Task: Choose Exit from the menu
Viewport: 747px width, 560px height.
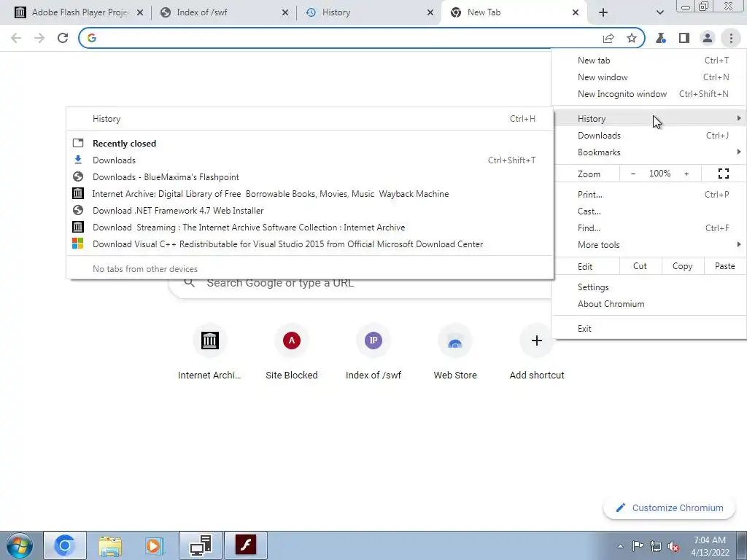Action: tap(649, 329)
